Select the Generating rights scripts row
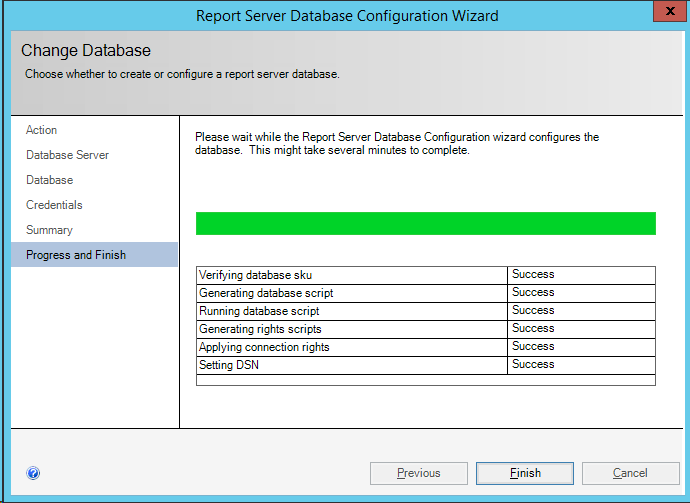 (x=260, y=329)
